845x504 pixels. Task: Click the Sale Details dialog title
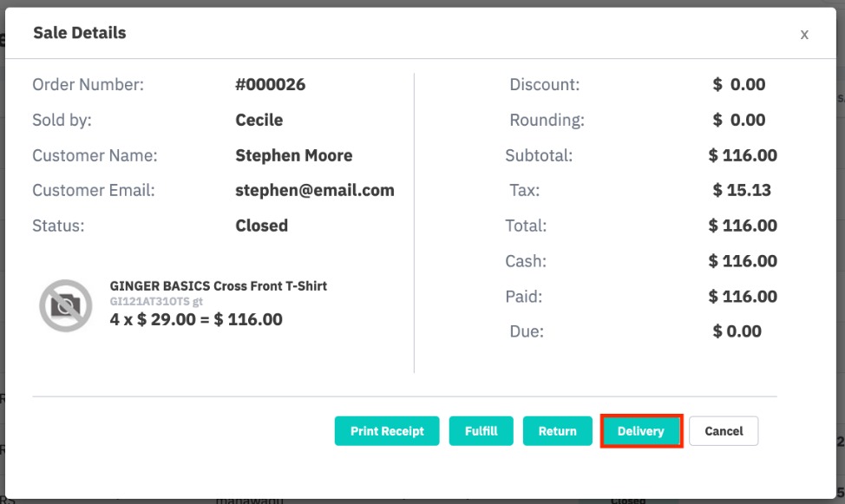click(80, 33)
